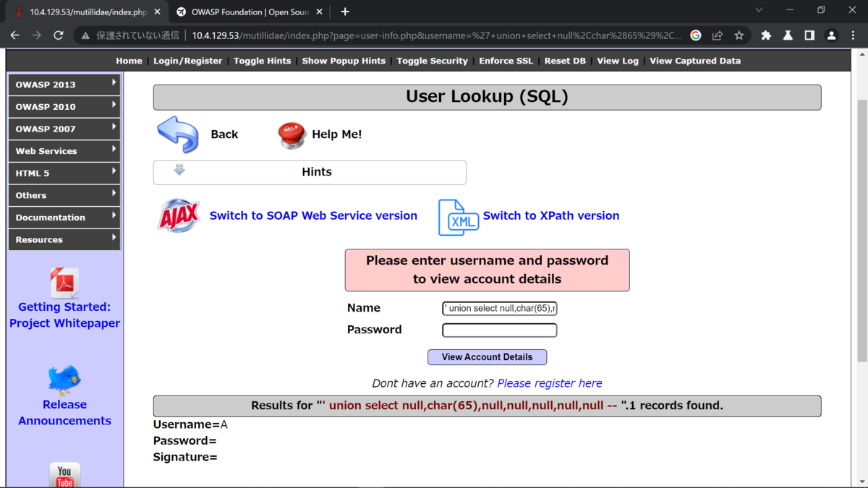Click the AJAX logo icon
The height and width of the screenshot is (488, 868).
pyautogui.click(x=179, y=215)
